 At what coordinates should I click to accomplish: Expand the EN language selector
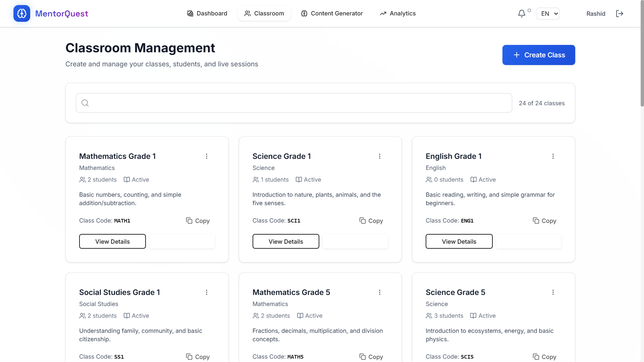(x=548, y=13)
